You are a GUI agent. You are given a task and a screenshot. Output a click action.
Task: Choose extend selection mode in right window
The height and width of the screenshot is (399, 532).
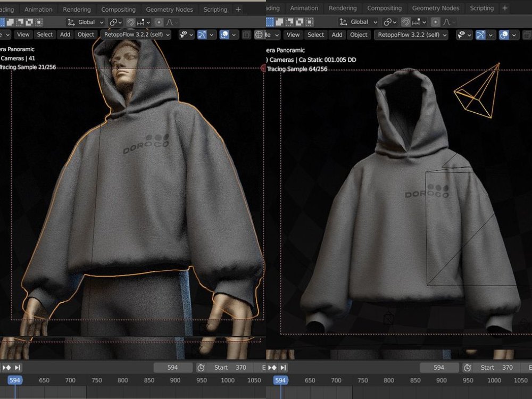pos(280,22)
